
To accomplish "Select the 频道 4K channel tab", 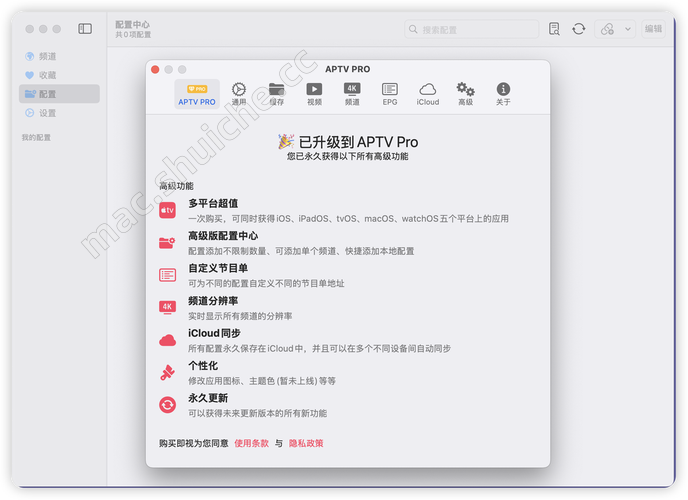I will tap(352, 94).
